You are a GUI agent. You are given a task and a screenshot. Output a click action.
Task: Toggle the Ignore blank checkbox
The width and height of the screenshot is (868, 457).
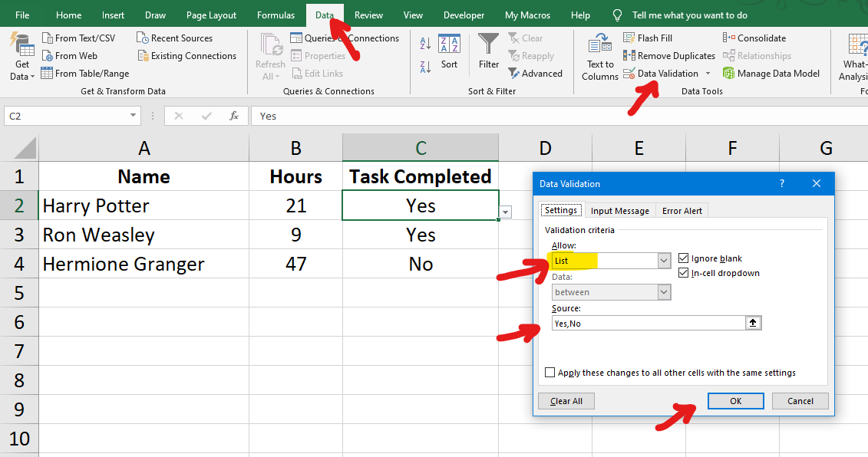(684, 258)
